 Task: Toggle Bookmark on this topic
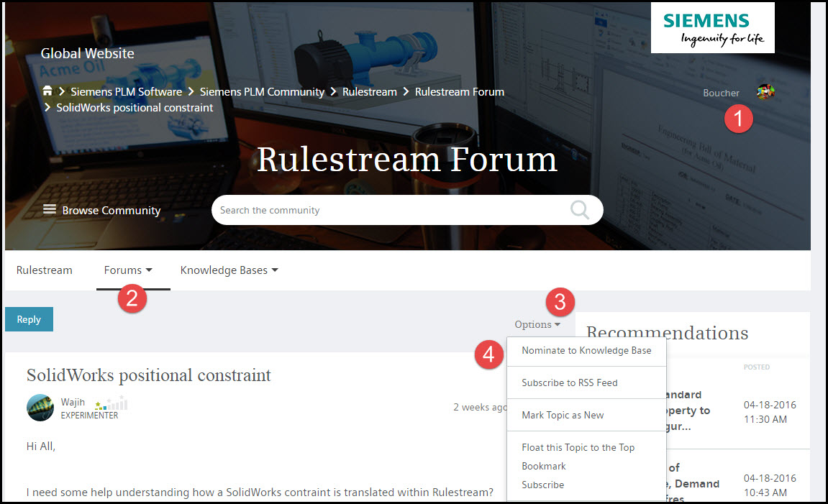point(543,466)
